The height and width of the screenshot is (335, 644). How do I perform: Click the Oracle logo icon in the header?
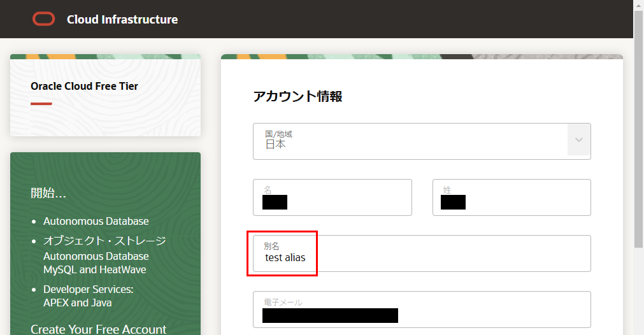pyautogui.click(x=43, y=19)
